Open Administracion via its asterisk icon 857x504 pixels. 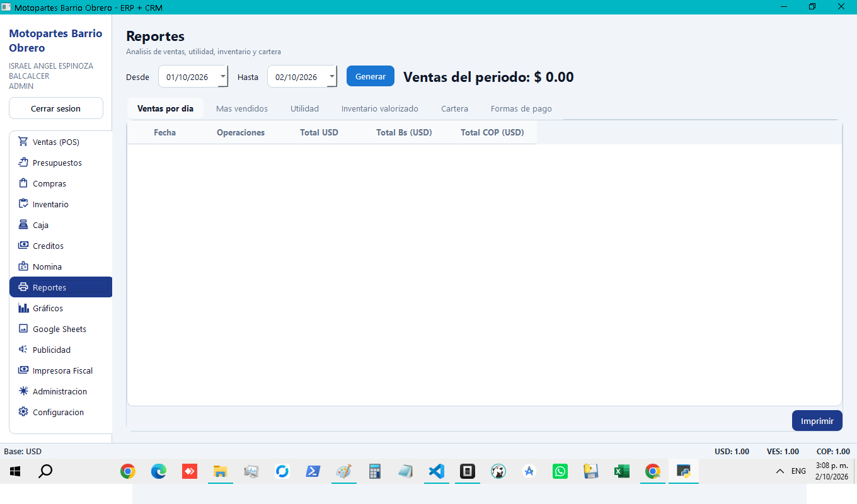[x=23, y=391]
